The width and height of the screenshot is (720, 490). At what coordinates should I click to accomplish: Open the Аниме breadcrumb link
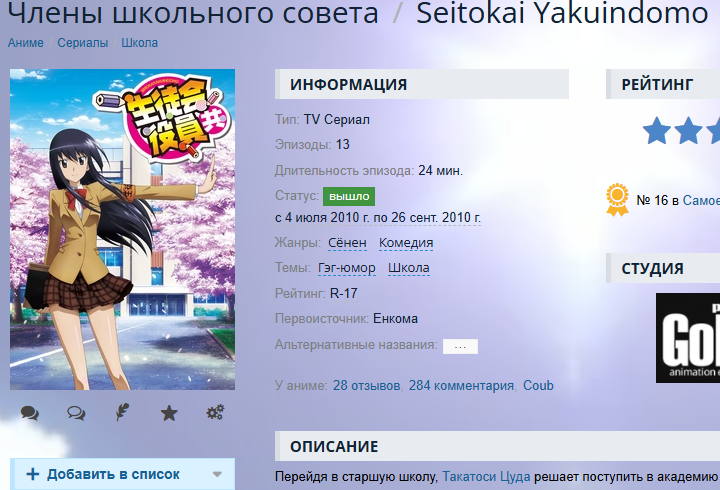(x=26, y=43)
